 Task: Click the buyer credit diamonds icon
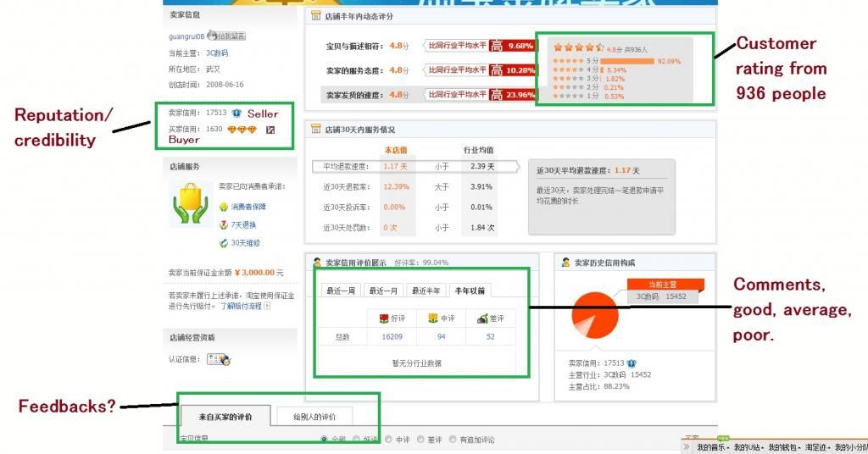click(x=242, y=130)
